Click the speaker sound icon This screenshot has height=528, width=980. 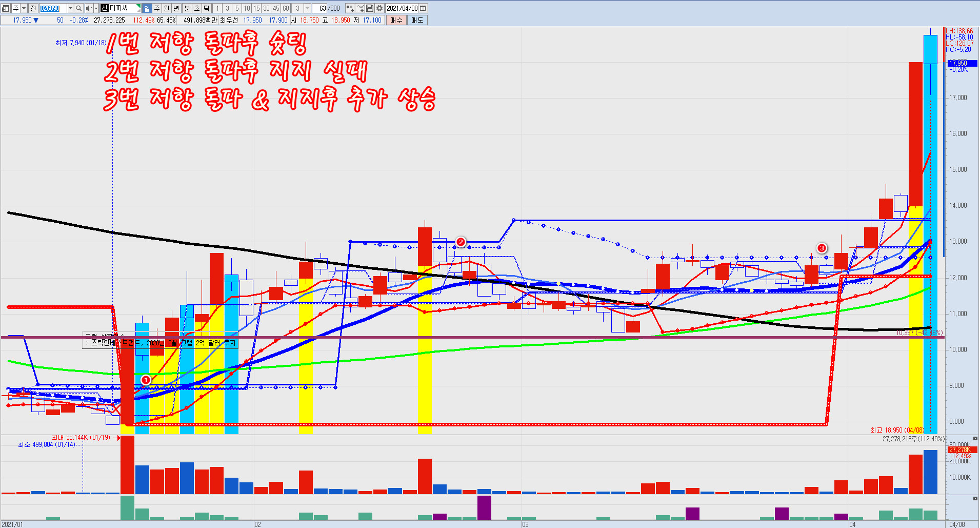coord(89,8)
